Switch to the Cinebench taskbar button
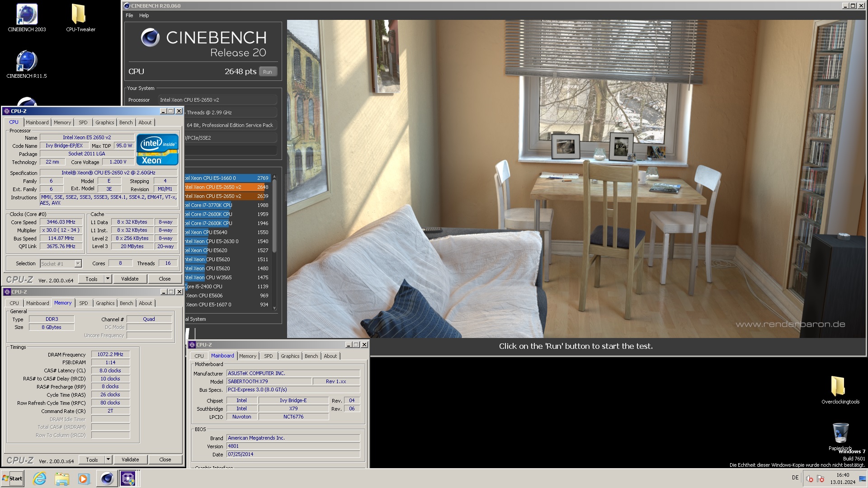The height and width of the screenshot is (488, 868). coord(107,479)
